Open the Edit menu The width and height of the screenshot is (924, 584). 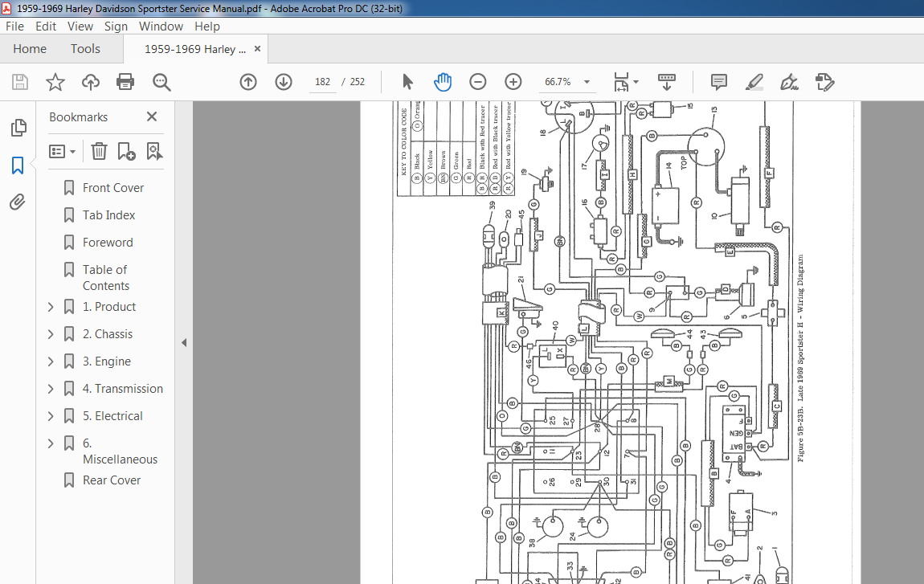pos(45,26)
